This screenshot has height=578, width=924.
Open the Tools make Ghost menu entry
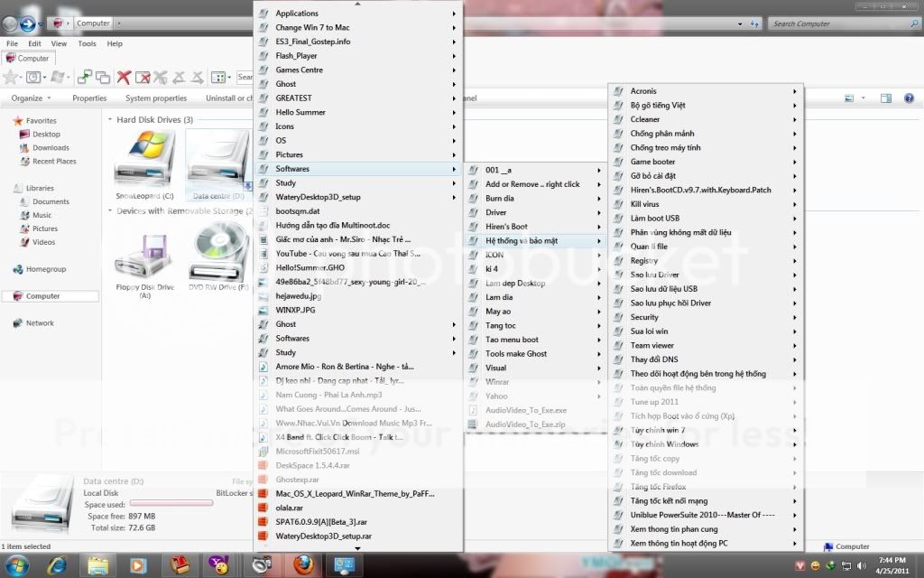[x=536, y=354]
